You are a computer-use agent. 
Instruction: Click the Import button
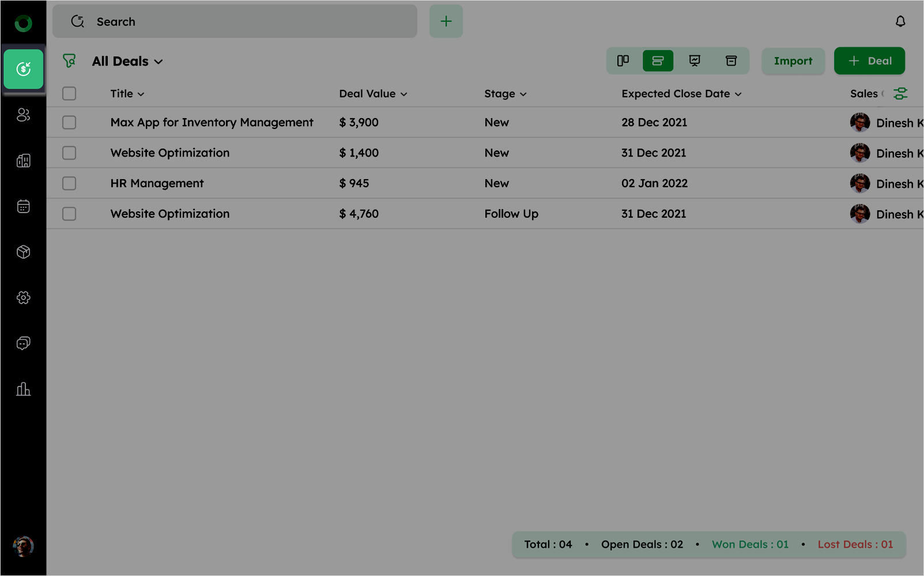coord(793,61)
